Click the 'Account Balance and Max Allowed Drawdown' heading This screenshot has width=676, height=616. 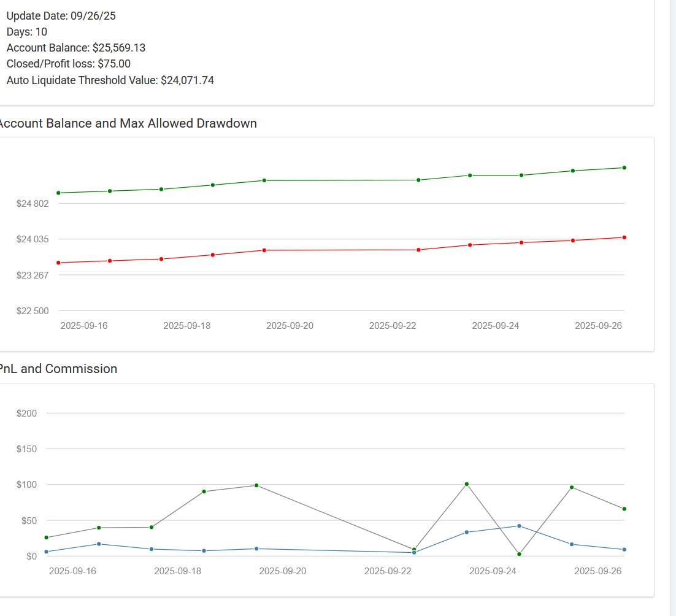[x=127, y=123]
